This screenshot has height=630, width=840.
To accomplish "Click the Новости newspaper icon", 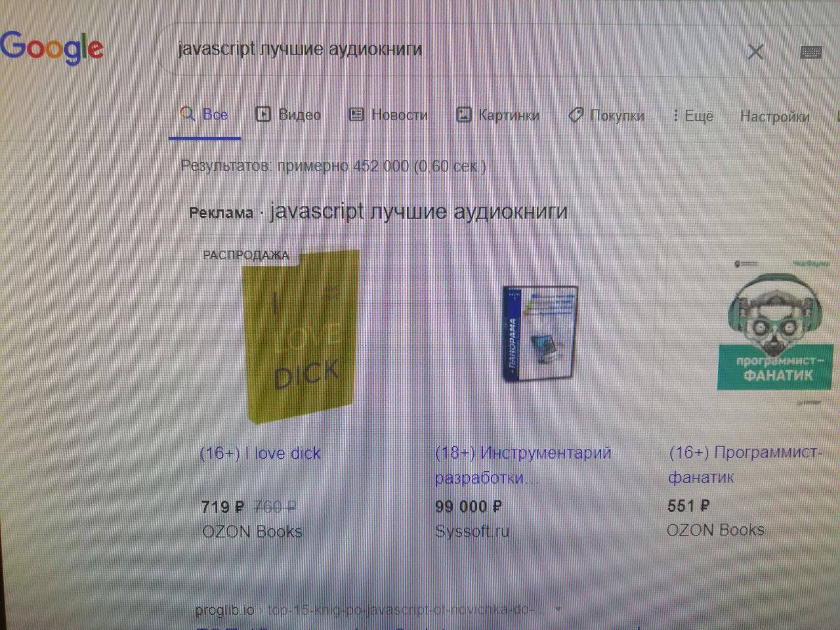I will pyautogui.click(x=356, y=115).
